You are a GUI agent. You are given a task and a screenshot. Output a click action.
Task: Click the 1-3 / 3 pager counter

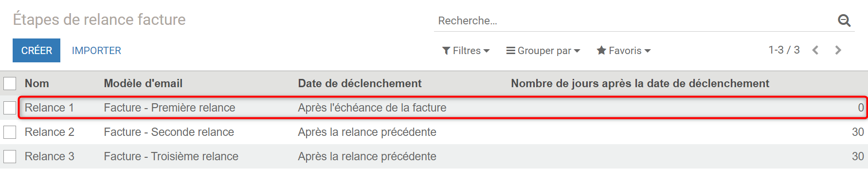click(x=784, y=50)
